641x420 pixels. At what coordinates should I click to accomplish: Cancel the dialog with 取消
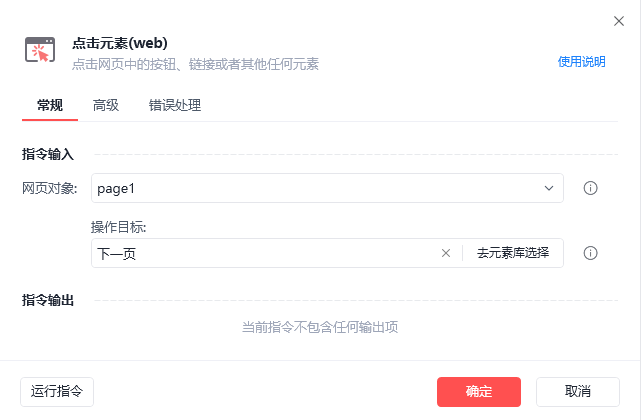pyautogui.click(x=577, y=391)
